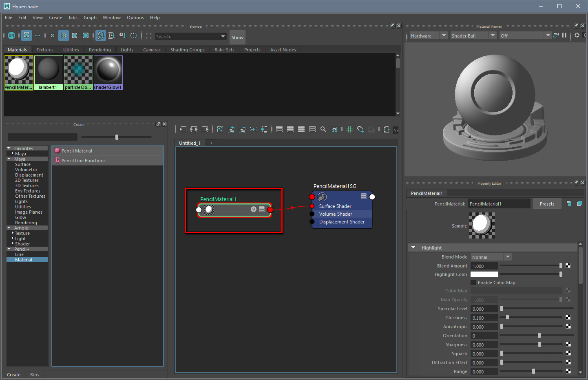This screenshot has width=588, height=380.
Task: Pause the Material Viewer rendering
Action: tap(564, 35)
